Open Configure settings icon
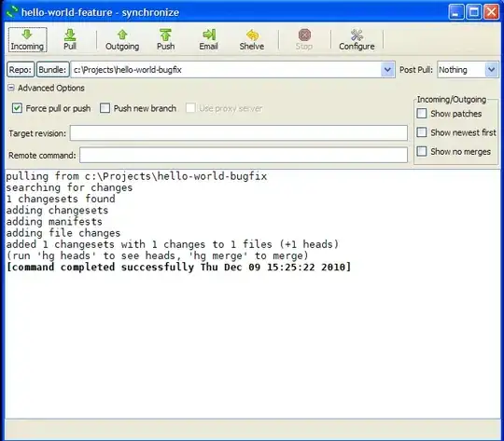 click(x=357, y=40)
